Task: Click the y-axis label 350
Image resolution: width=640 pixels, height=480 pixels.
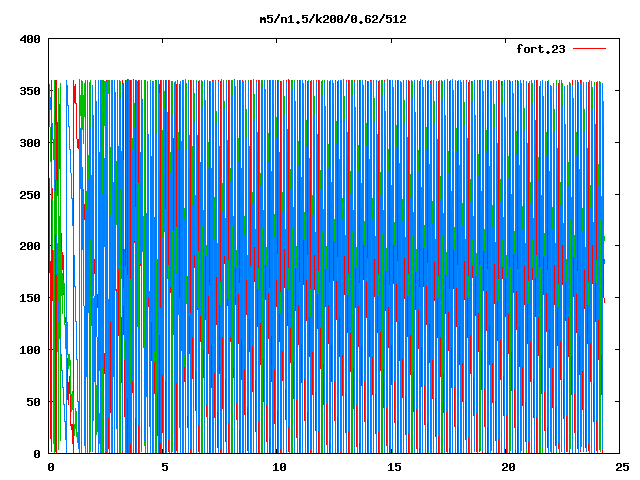Action: 30,91
